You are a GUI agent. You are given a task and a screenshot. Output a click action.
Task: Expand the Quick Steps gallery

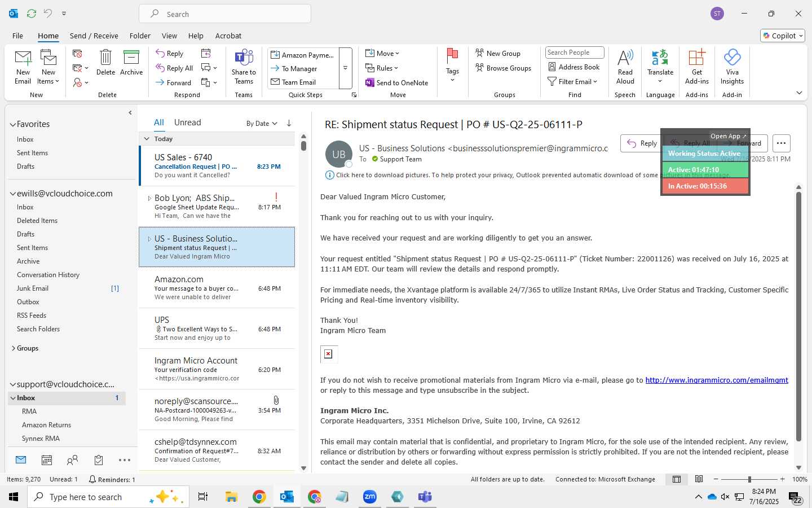pos(346,68)
